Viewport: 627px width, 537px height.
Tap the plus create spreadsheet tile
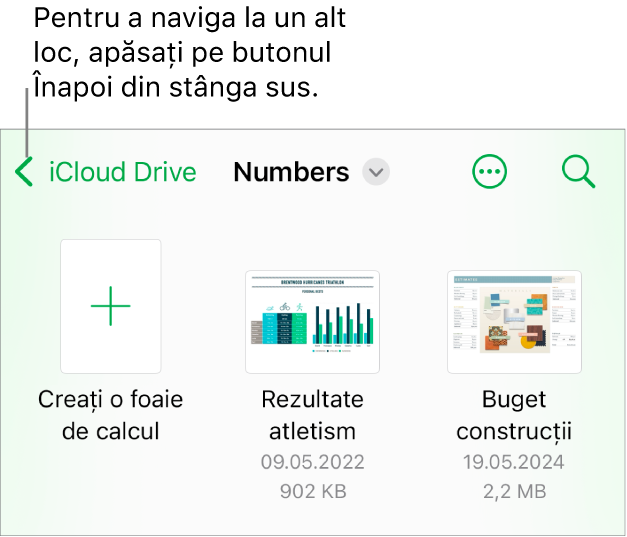tap(111, 306)
